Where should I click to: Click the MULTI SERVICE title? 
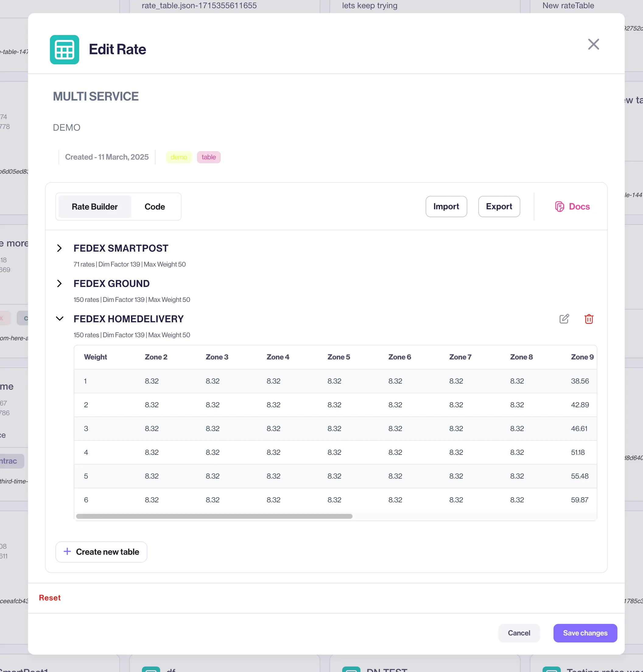tap(96, 96)
